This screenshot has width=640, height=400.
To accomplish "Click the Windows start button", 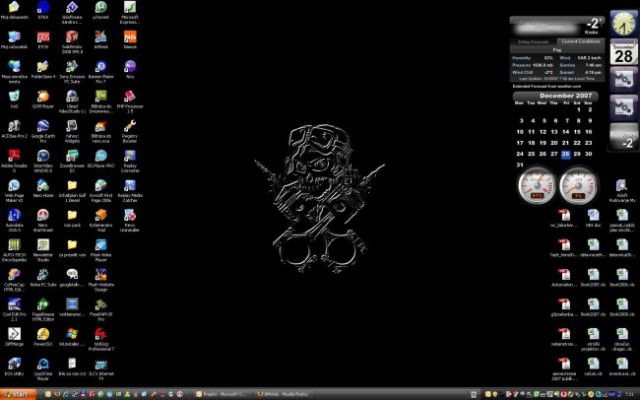I will pyautogui.click(x=18, y=394).
